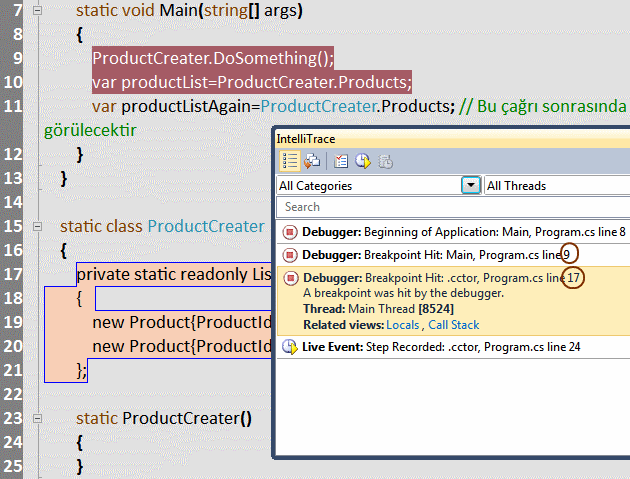Open the All Categories dropdown arrow
Image resolution: width=630 pixels, height=479 pixels.
click(471, 185)
